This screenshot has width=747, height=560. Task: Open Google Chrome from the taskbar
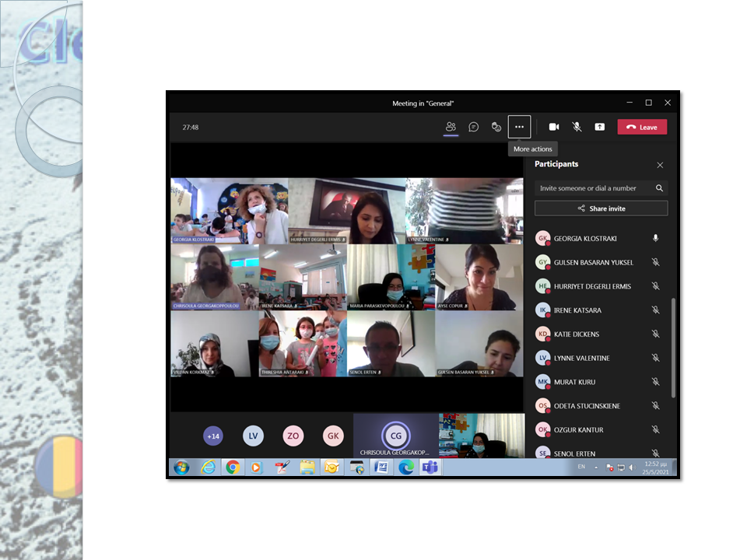tap(232, 467)
